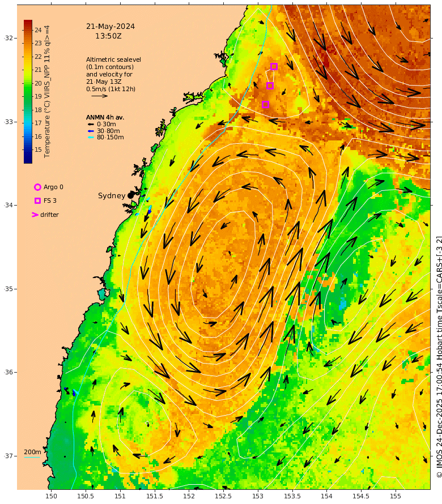This screenshot has width=442, height=504.
Task: Click the 150 longitude axis label
Action: [x=51, y=496]
